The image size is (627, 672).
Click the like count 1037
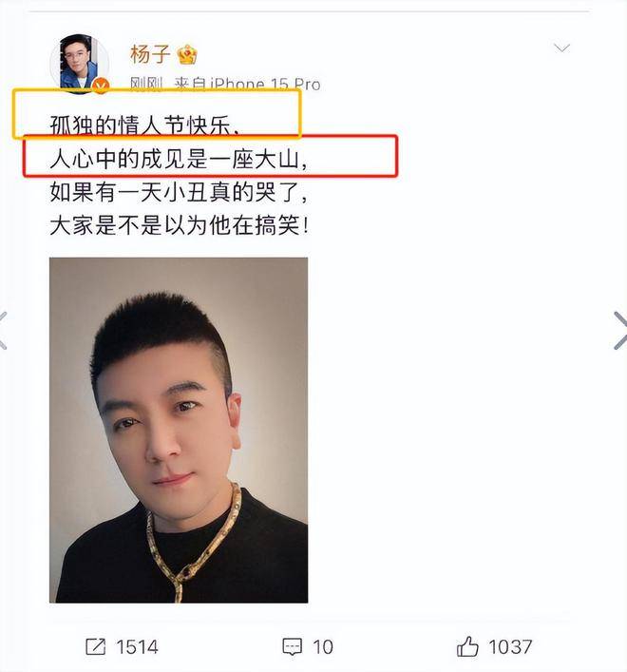(x=510, y=646)
